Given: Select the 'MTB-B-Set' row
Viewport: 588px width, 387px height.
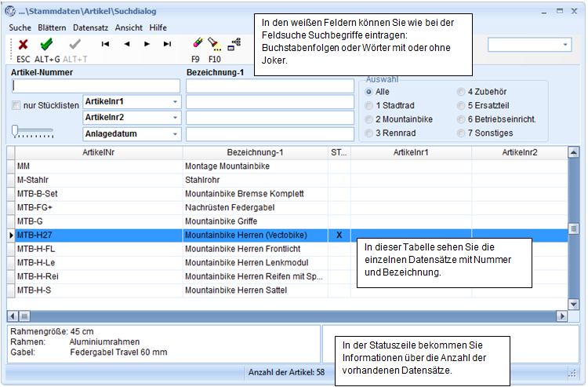Looking at the screenshot, I should click(x=287, y=194).
